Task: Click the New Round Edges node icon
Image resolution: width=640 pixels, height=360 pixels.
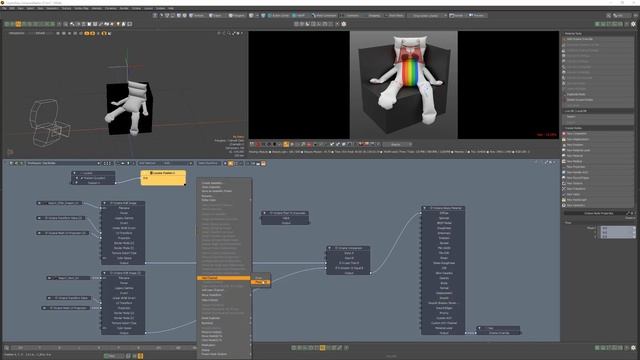Action: (564, 178)
